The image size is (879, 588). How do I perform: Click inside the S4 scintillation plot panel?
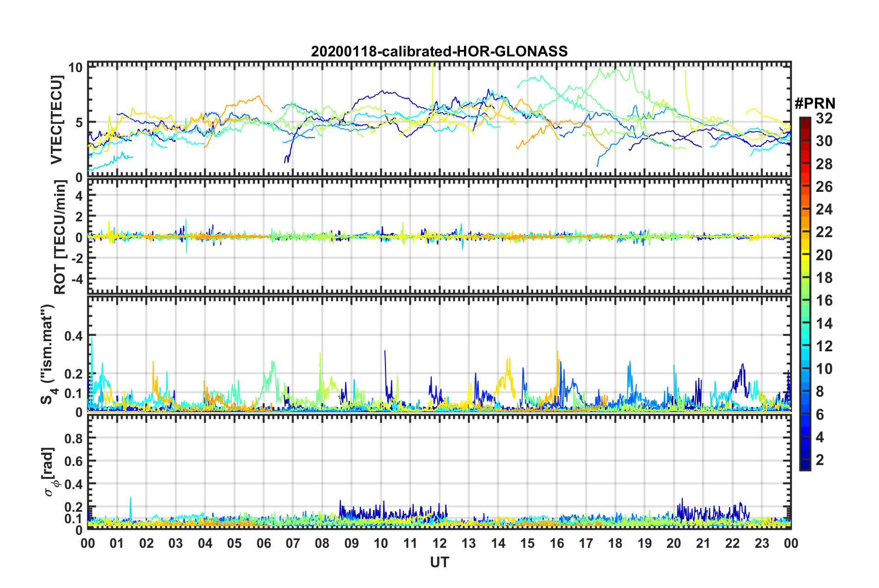[439, 354]
